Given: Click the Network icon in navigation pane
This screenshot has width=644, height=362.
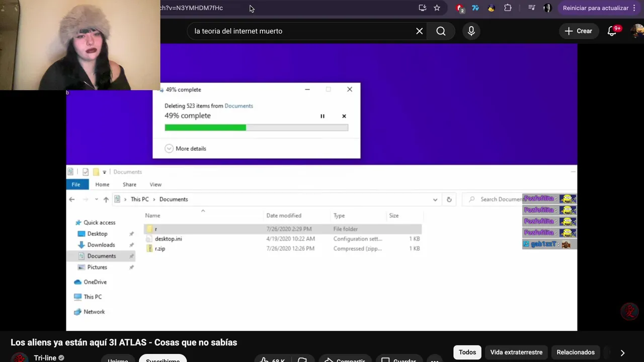Looking at the screenshot, I should click(77, 312).
